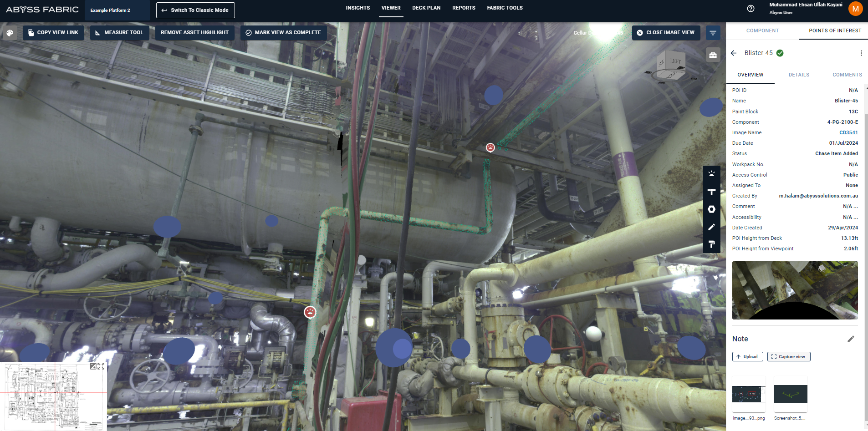Open the user profile avatar menu

[x=855, y=9]
